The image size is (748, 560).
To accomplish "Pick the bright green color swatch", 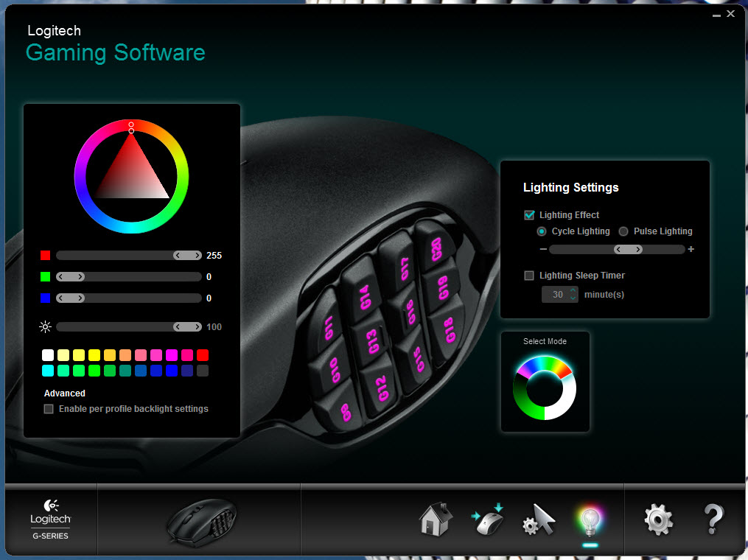I will pos(94,371).
